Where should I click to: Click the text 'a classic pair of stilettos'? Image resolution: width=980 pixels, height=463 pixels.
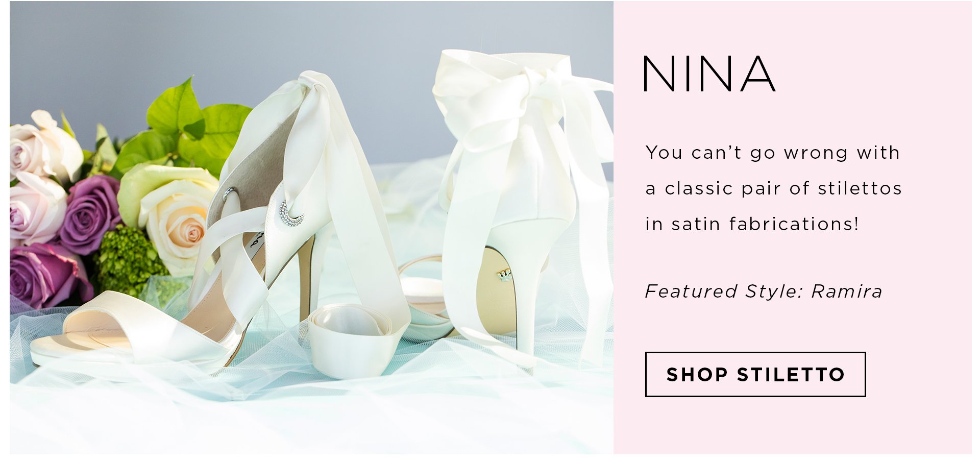(773, 188)
